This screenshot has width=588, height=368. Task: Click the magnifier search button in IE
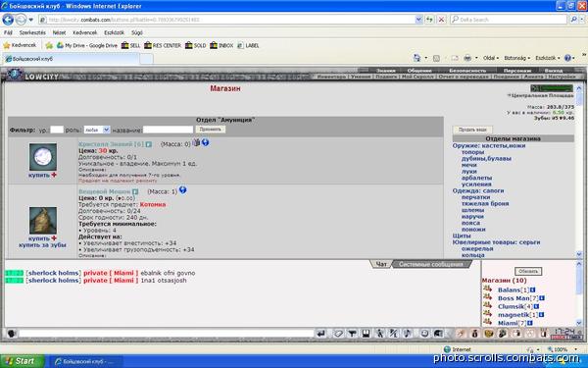click(x=573, y=20)
